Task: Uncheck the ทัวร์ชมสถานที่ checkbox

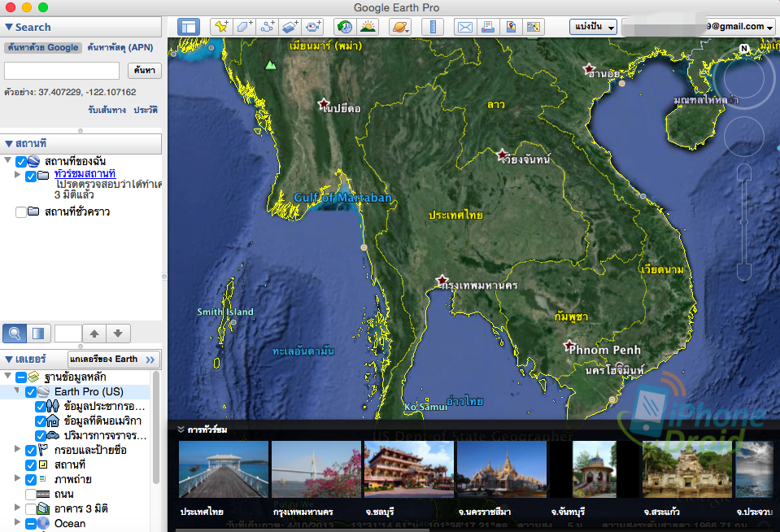Action: tap(31, 177)
